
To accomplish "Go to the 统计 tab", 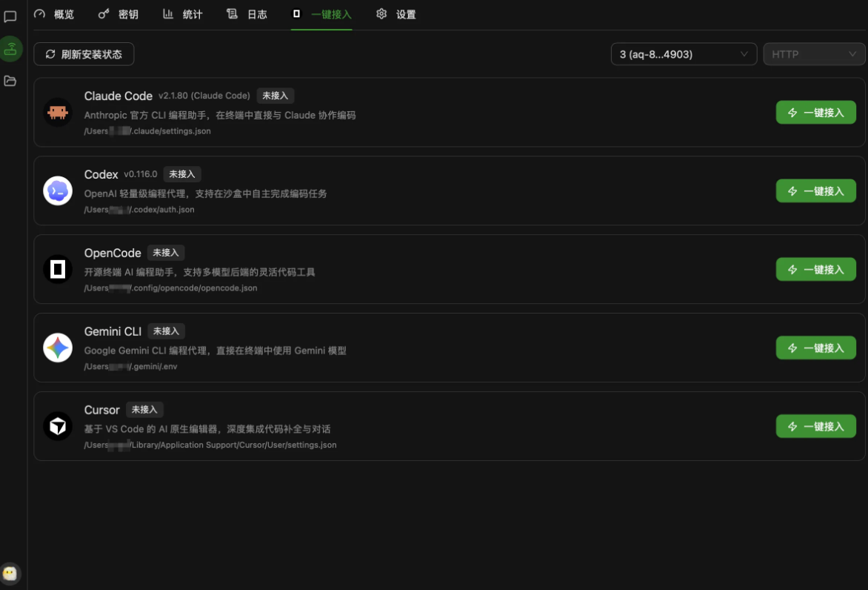I will 183,14.
